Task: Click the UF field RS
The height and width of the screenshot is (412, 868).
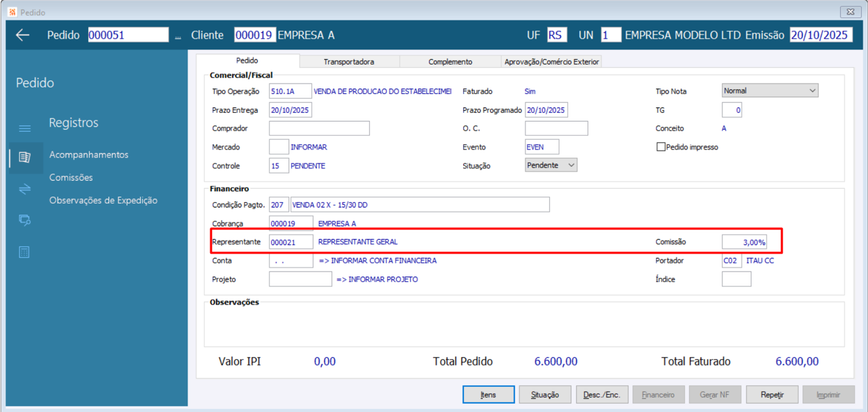Action: pyautogui.click(x=557, y=35)
